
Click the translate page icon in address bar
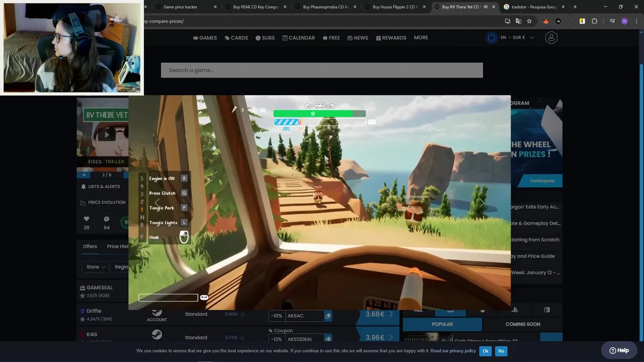pos(518,21)
